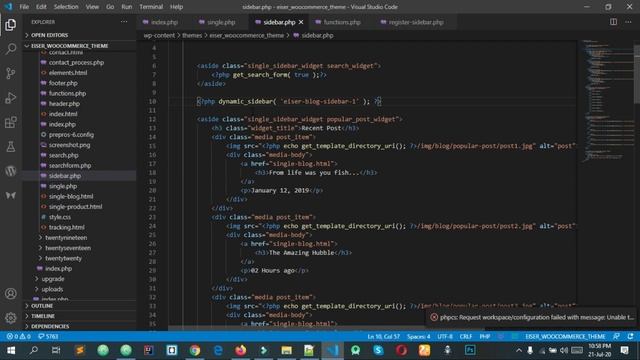
Task: Open the Selection menu
Action: click(66, 7)
